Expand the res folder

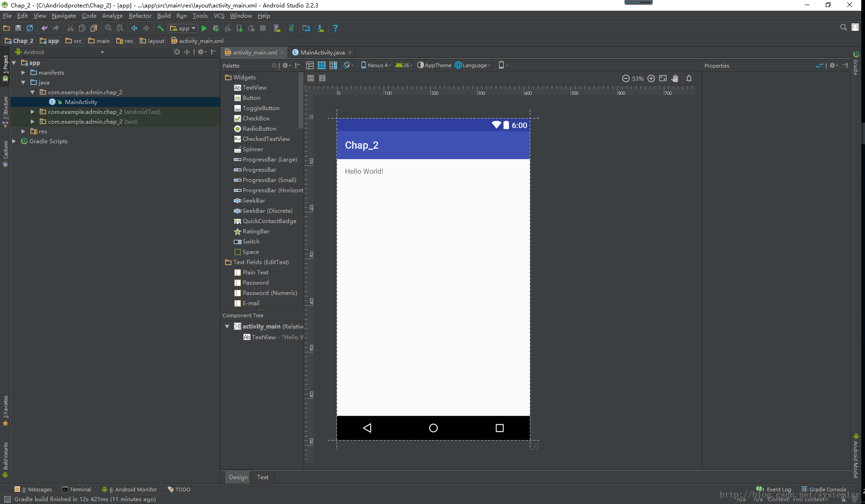click(23, 132)
